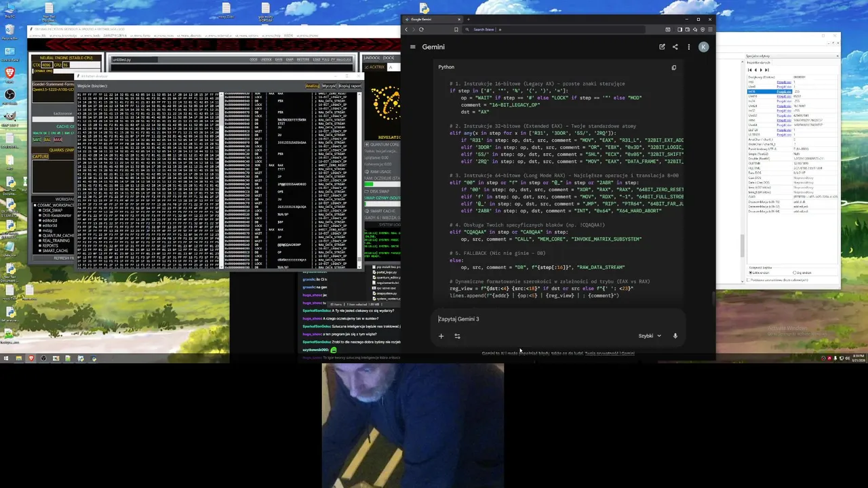
Task: Click the Ładowanie progress bar
Action: click(x=54, y=119)
